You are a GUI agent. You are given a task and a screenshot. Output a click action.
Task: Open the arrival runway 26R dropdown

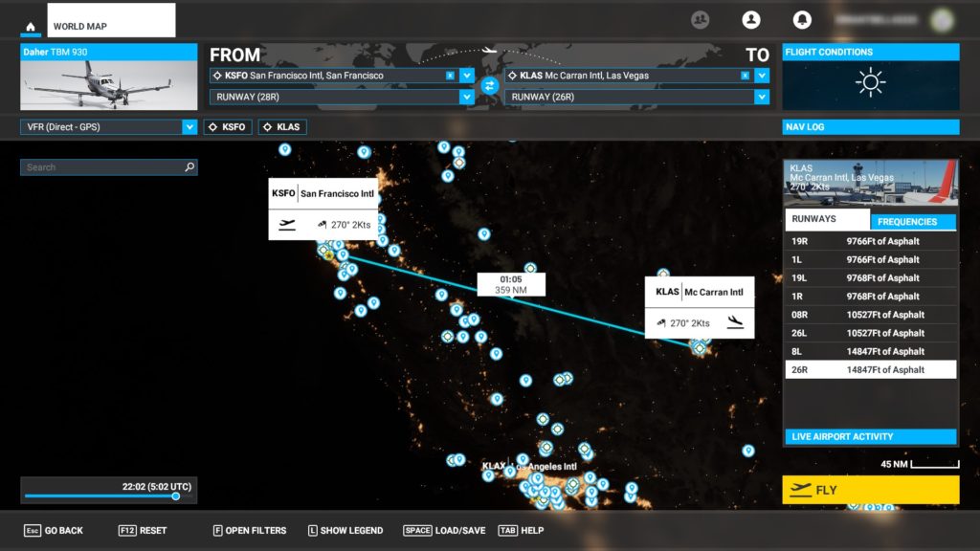[762, 97]
